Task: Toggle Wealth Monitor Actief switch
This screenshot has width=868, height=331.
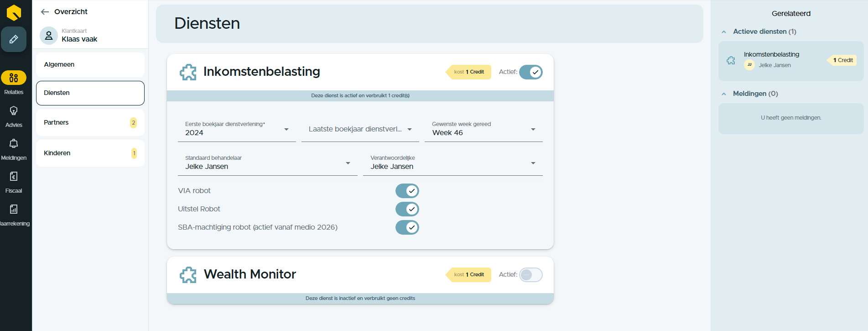Action: click(531, 275)
